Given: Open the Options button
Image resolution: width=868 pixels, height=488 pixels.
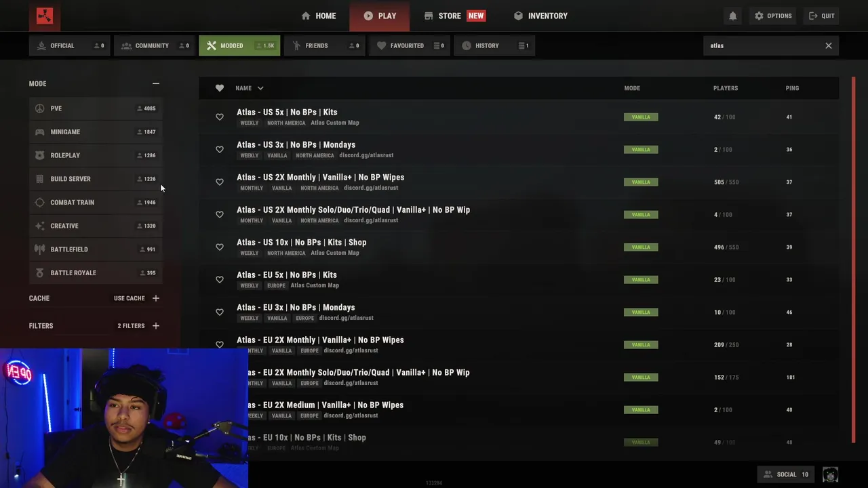Looking at the screenshot, I should (773, 16).
